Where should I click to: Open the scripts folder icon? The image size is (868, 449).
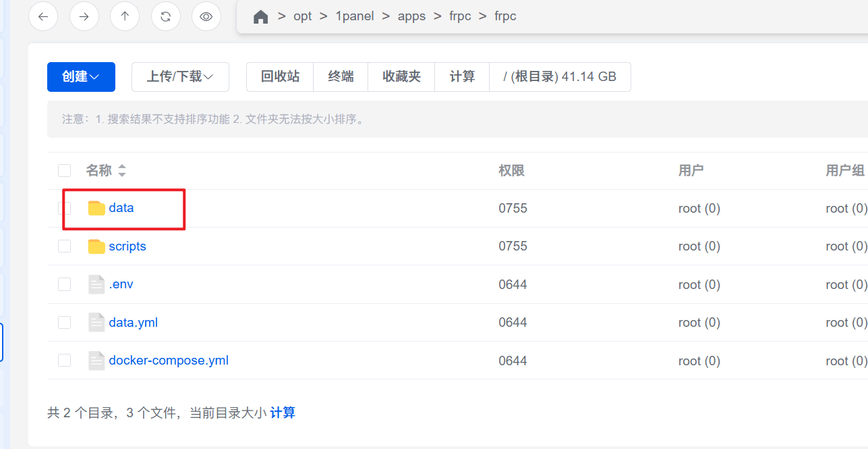[x=96, y=246]
